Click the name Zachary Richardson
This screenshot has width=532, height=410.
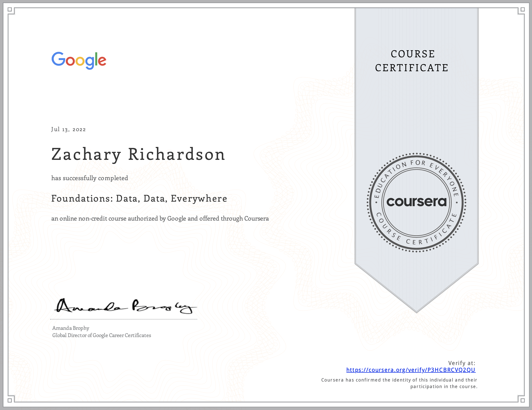(138, 155)
